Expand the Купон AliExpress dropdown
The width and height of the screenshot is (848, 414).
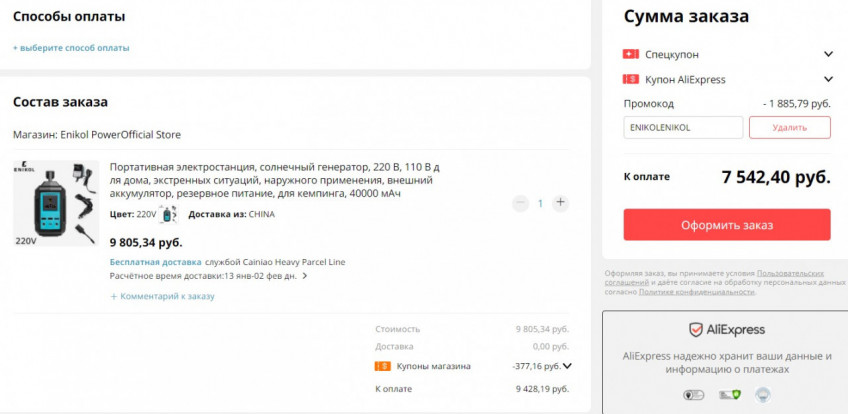(x=828, y=79)
